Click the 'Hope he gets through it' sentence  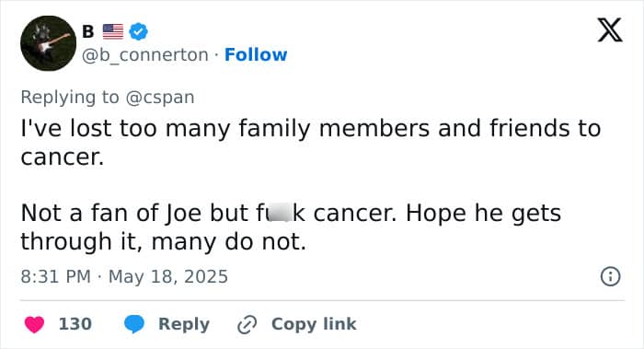tap(291, 227)
